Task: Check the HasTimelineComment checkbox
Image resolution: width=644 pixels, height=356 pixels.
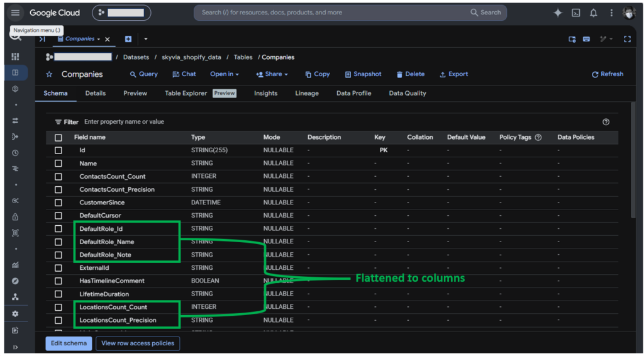Action: [58, 281]
